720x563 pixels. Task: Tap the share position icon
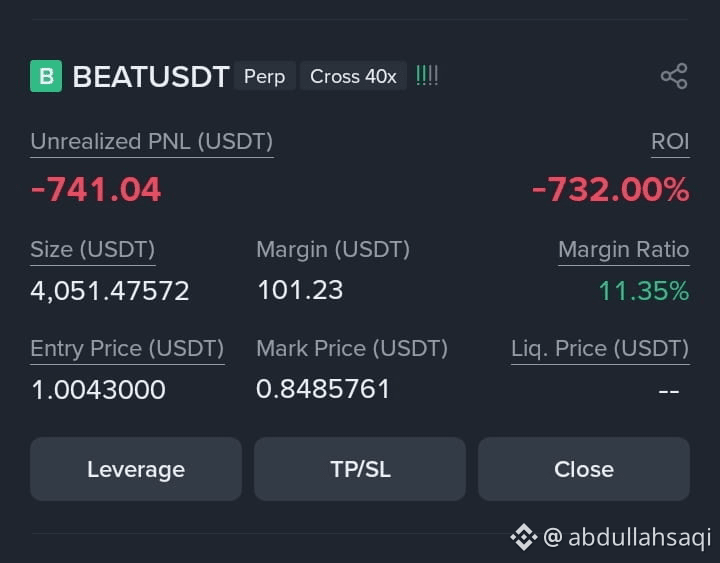point(674,76)
